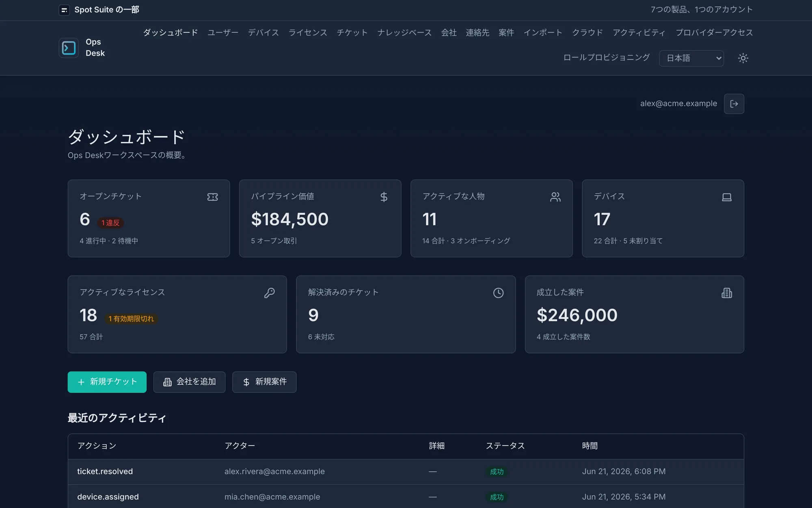Open the クラウド nav item
This screenshot has width=812, height=508.
587,33
